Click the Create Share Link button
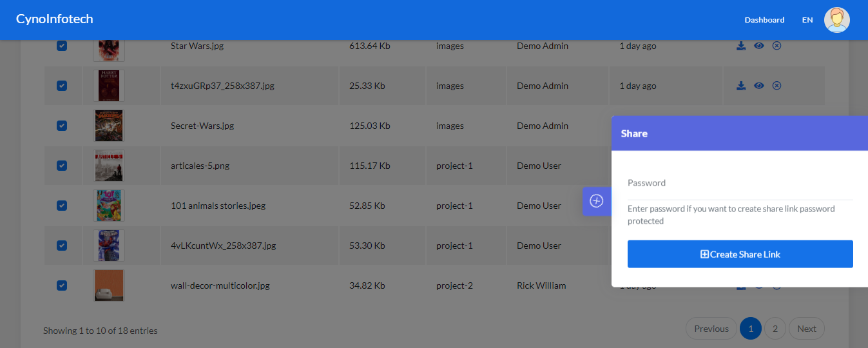Image resolution: width=868 pixels, height=348 pixels. tap(740, 254)
